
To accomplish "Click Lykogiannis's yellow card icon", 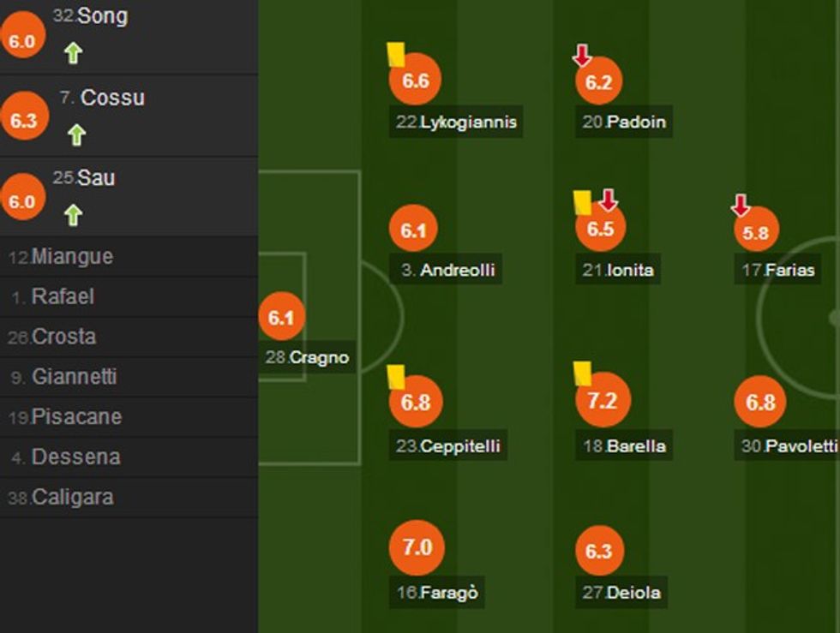I will pyautogui.click(x=395, y=55).
